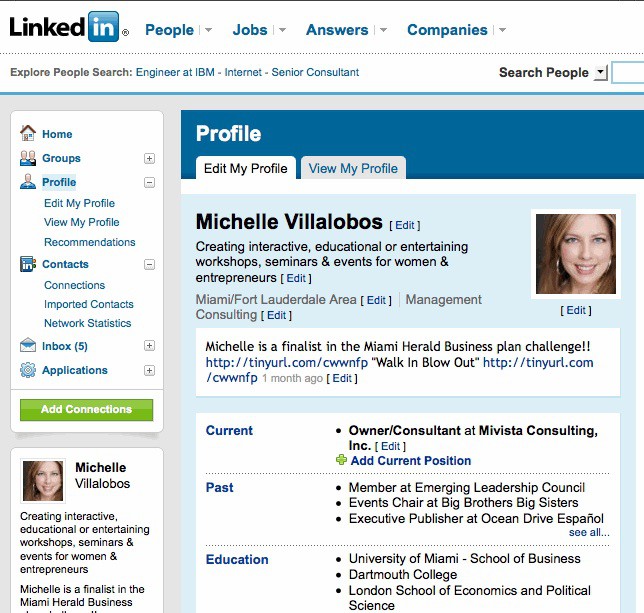Screen dimensions: 644x613
Task: Click the Inbox envelope icon
Action: [28, 346]
